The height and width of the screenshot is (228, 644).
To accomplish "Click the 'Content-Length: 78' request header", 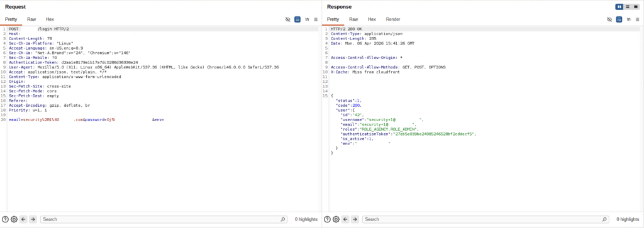I will click(30, 38).
